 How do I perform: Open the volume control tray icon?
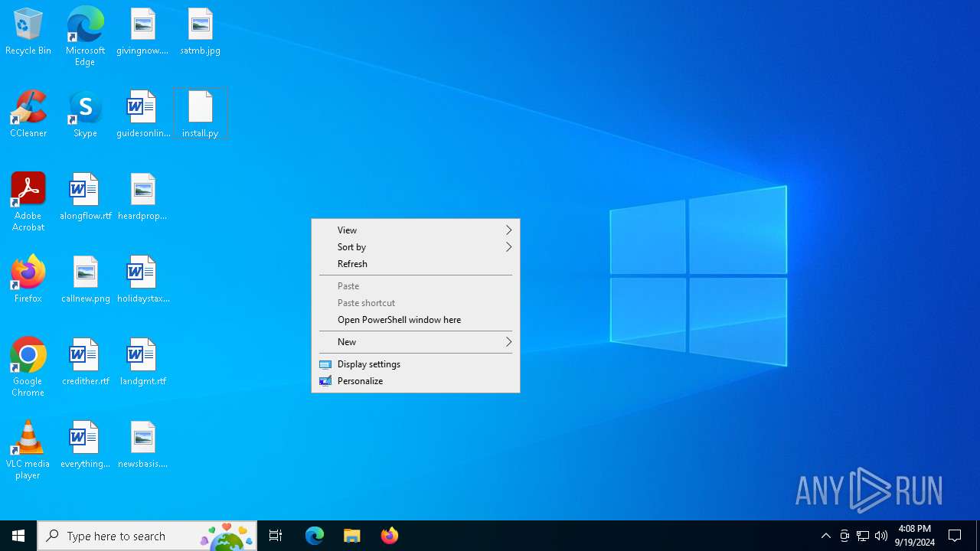click(881, 536)
